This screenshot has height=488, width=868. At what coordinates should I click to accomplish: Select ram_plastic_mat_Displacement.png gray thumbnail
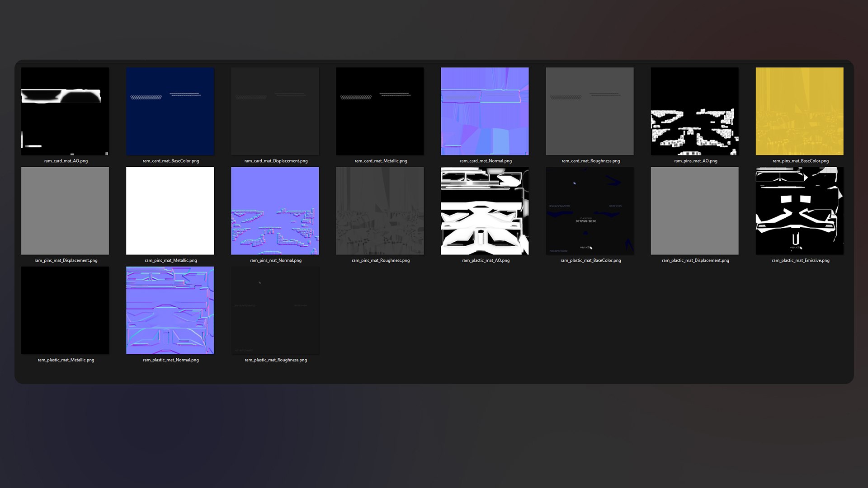tap(694, 211)
